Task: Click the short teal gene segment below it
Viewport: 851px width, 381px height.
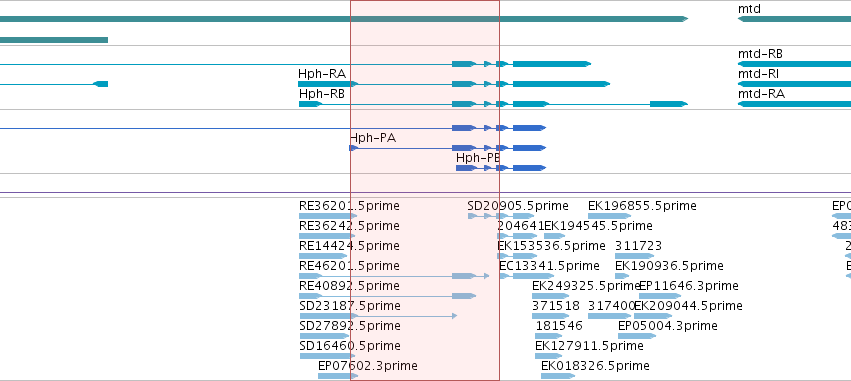Action: pyautogui.click(x=54, y=40)
